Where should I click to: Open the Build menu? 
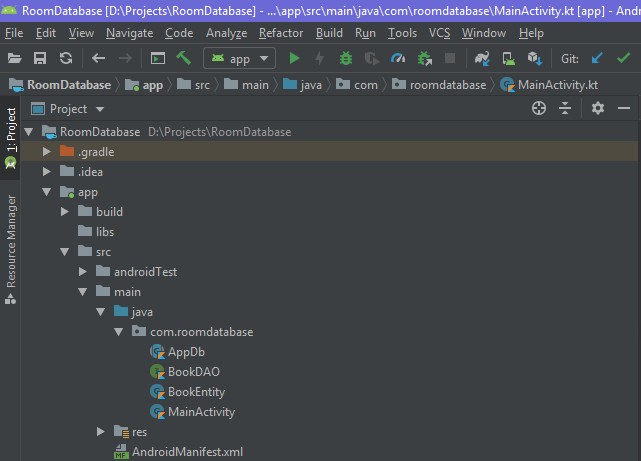(329, 33)
